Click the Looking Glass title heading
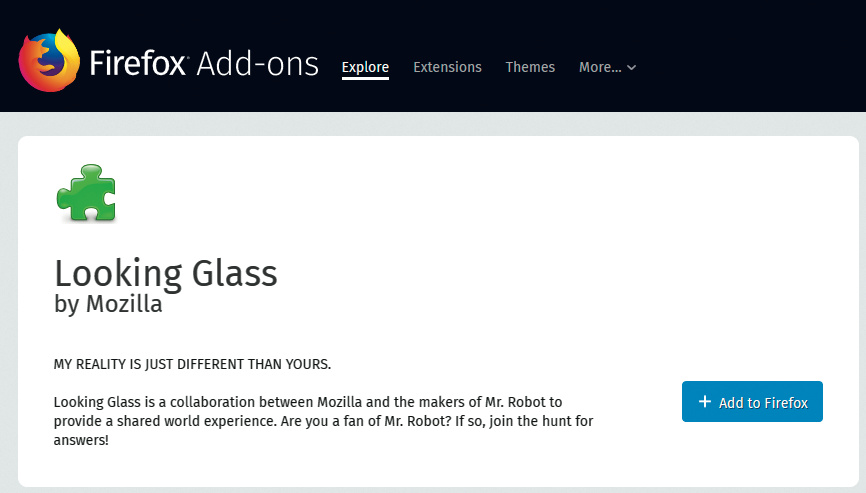Screen dimensions: 866x493 click(x=166, y=273)
